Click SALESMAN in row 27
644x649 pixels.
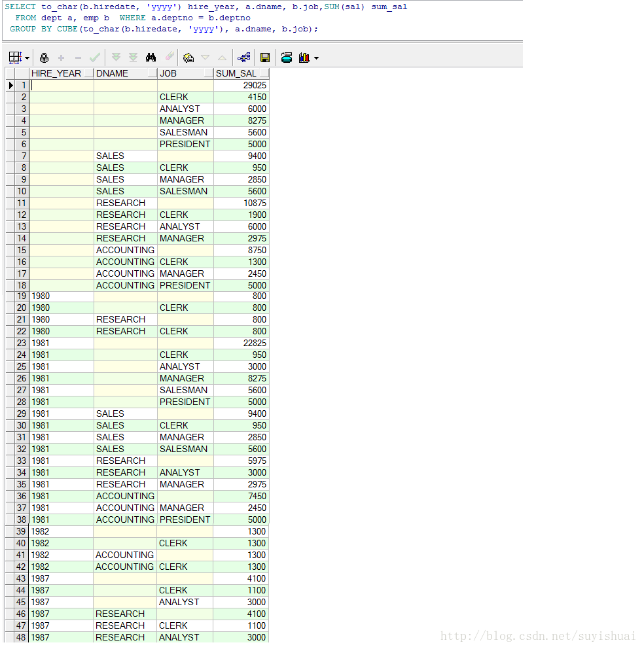(185, 390)
